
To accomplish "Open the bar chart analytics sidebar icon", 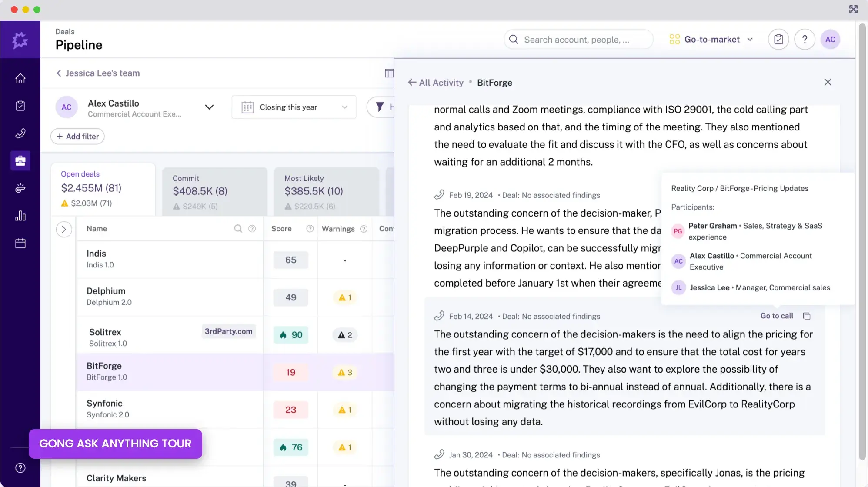I will (20, 216).
